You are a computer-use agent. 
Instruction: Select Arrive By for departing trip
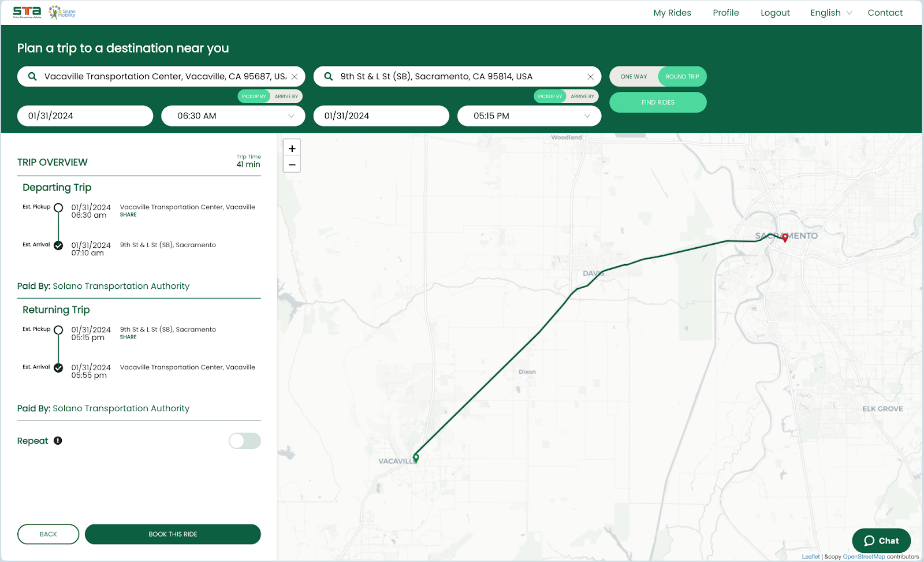[x=286, y=96]
